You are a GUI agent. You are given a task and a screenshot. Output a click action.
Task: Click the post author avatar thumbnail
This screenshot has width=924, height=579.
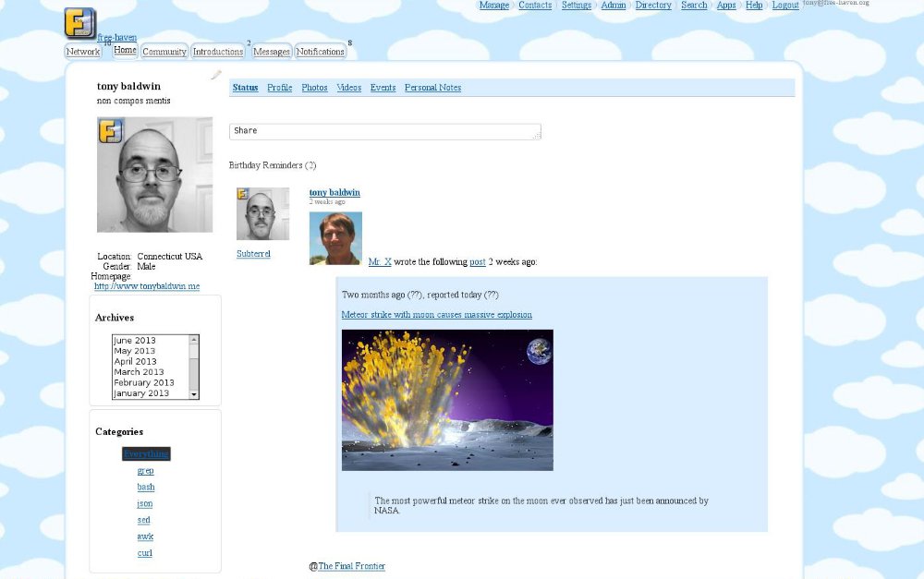pyautogui.click(x=262, y=214)
